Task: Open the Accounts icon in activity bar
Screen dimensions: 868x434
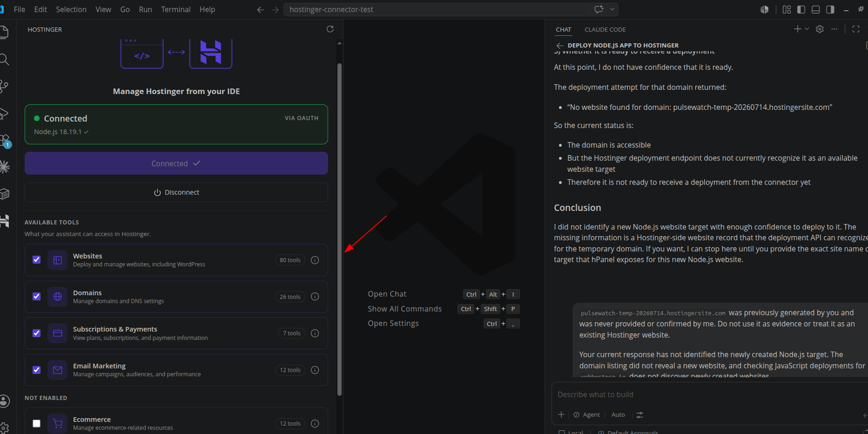Action: 4,401
